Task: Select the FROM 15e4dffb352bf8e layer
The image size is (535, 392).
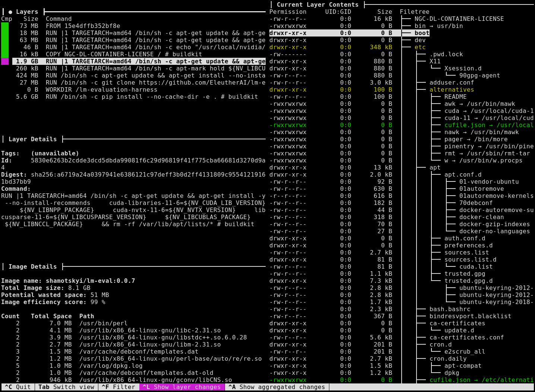Action: point(83,26)
